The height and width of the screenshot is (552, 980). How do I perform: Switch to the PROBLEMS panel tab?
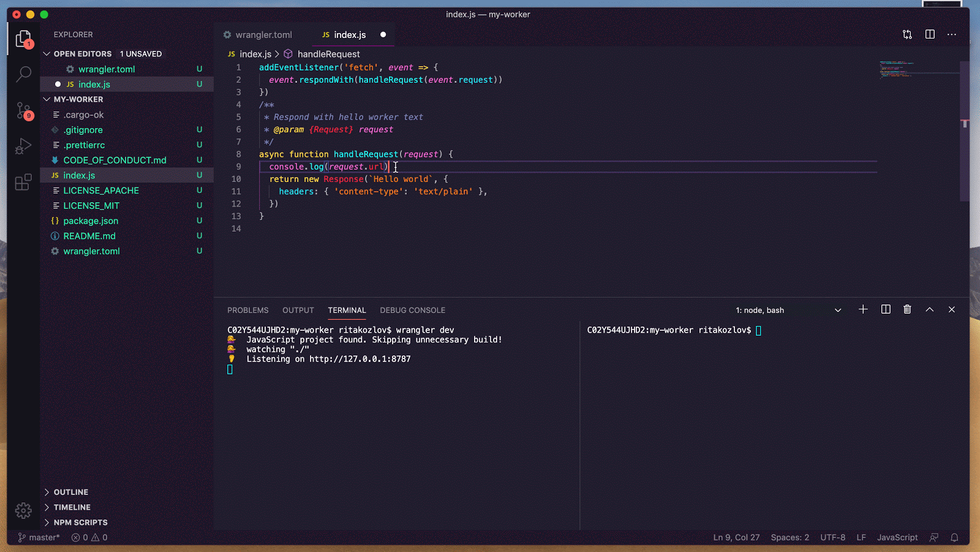[x=247, y=311]
